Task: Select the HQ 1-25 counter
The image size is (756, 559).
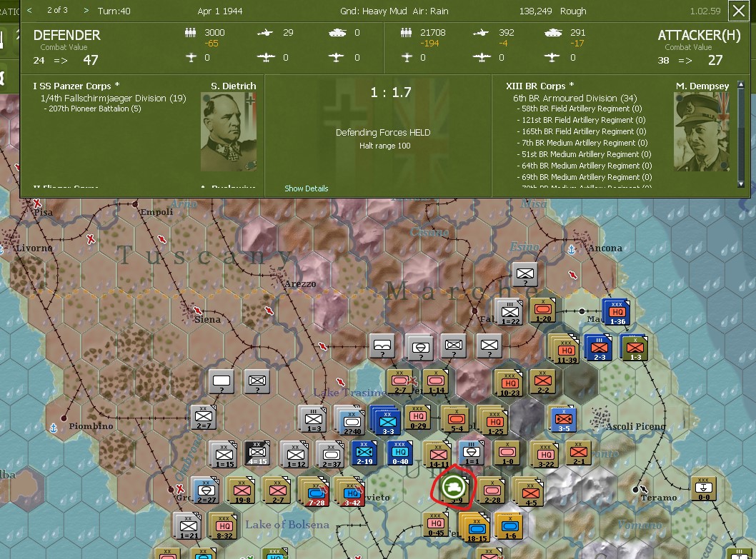Action: pyautogui.click(x=494, y=420)
